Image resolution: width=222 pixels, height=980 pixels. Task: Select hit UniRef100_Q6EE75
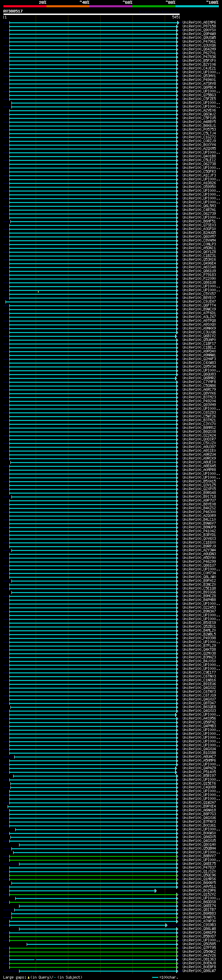pos(199,864)
